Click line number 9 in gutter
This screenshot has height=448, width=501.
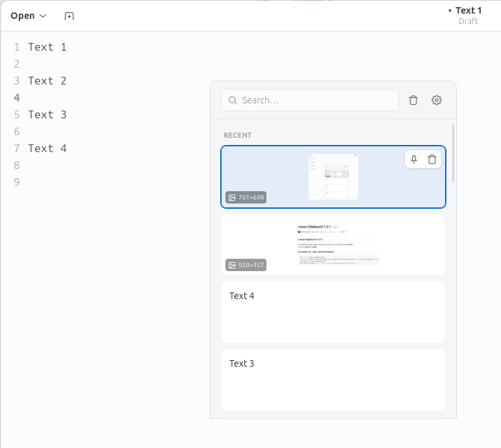point(17,182)
